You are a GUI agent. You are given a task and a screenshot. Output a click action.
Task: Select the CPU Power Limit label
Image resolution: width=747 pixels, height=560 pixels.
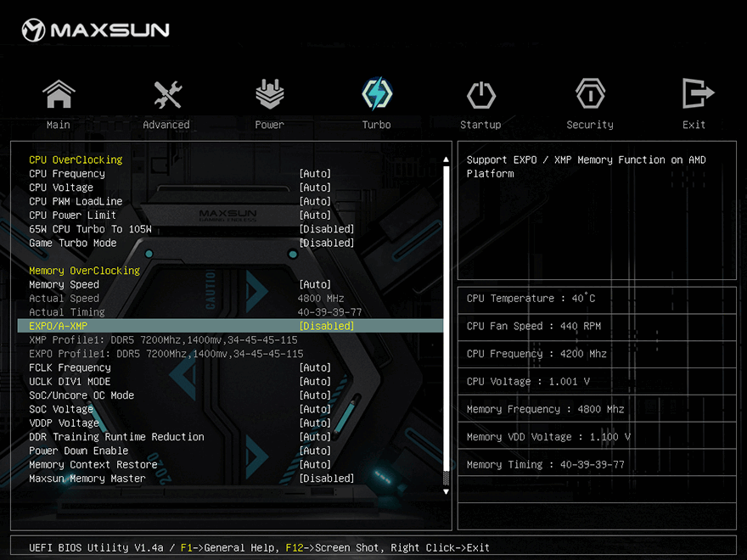(x=72, y=216)
